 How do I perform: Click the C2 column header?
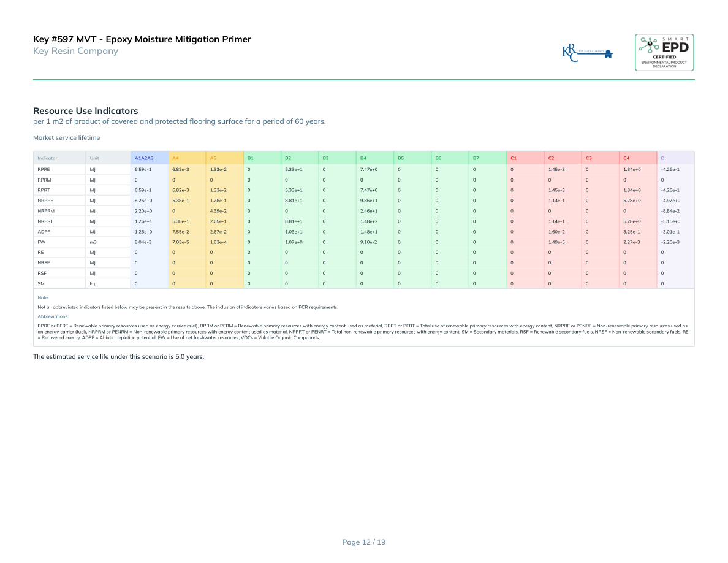tap(552, 158)
